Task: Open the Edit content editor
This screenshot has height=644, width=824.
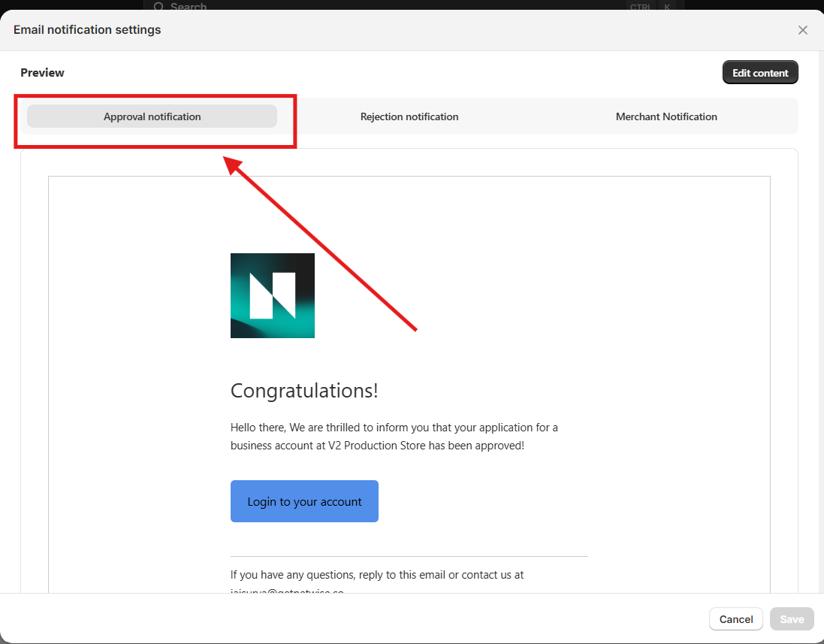Action: pyautogui.click(x=760, y=73)
